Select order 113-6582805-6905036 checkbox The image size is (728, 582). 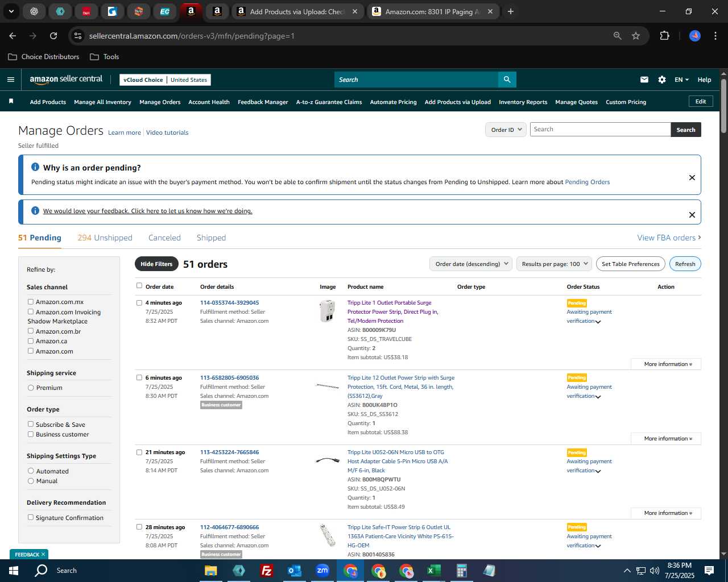(139, 377)
